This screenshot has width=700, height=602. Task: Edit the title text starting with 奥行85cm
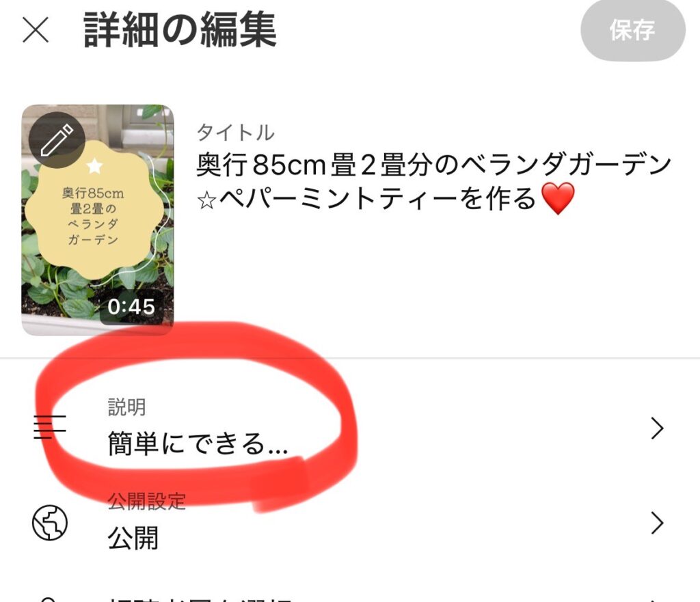434,182
